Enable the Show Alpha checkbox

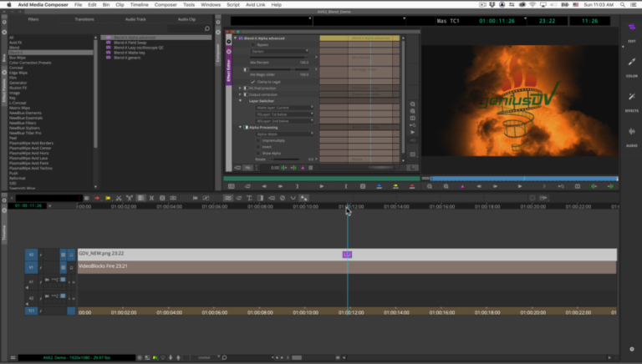point(258,153)
